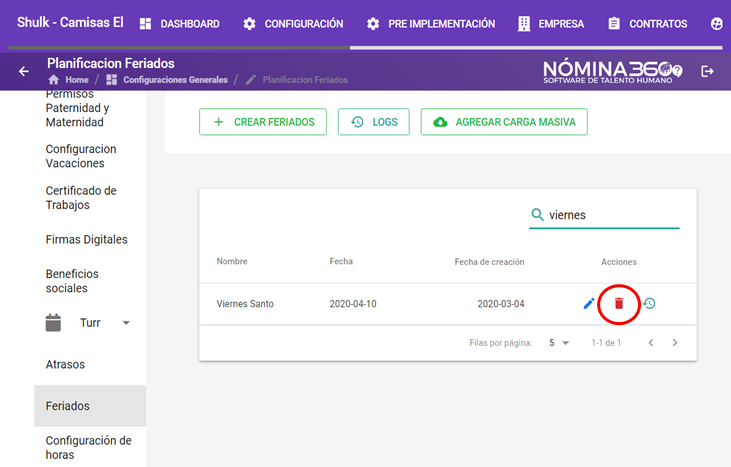
Task: Click the Crear Feriados button
Action: click(263, 122)
